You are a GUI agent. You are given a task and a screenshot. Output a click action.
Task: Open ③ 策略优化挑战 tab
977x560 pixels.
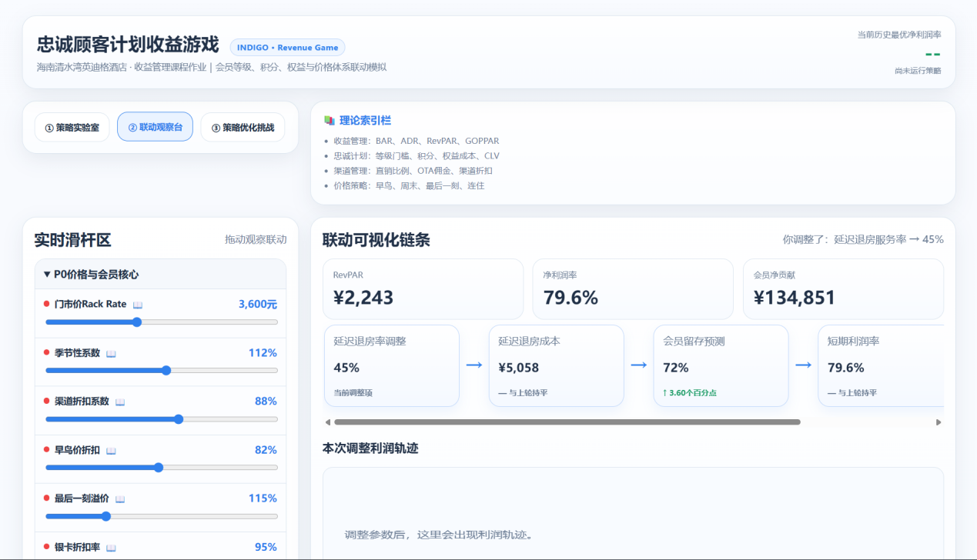click(243, 127)
